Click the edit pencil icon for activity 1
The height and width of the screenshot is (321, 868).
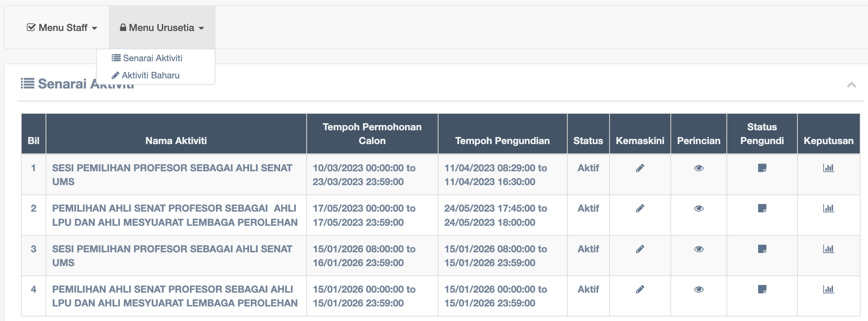[640, 168]
